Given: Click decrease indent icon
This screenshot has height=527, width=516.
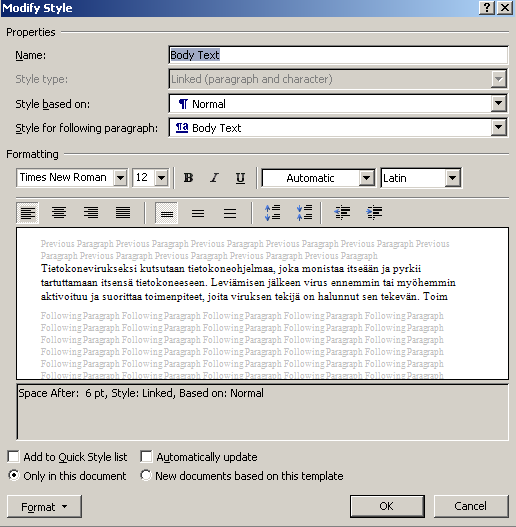Looking at the screenshot, I should [x=342, y=213].
